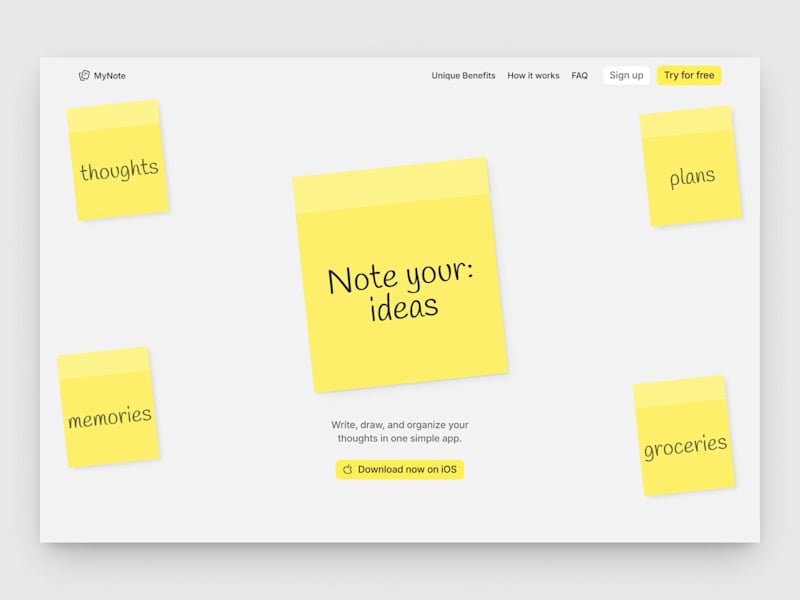Click the Download now on iOS button

pos(399,469)
